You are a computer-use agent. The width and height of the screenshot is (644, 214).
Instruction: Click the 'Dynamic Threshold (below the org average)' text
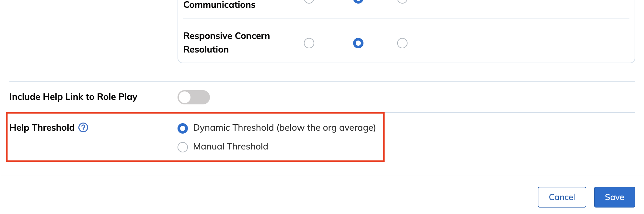tap(284, 128)
